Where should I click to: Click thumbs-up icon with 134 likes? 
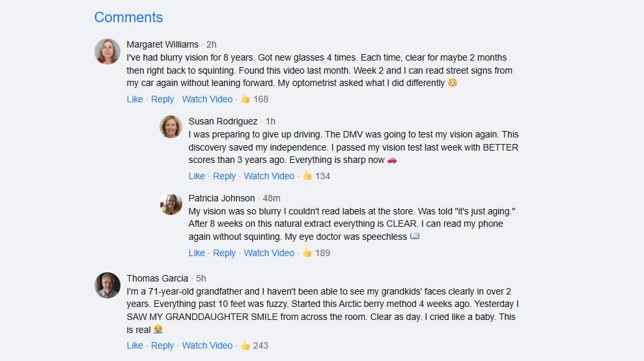pos(307,176)
